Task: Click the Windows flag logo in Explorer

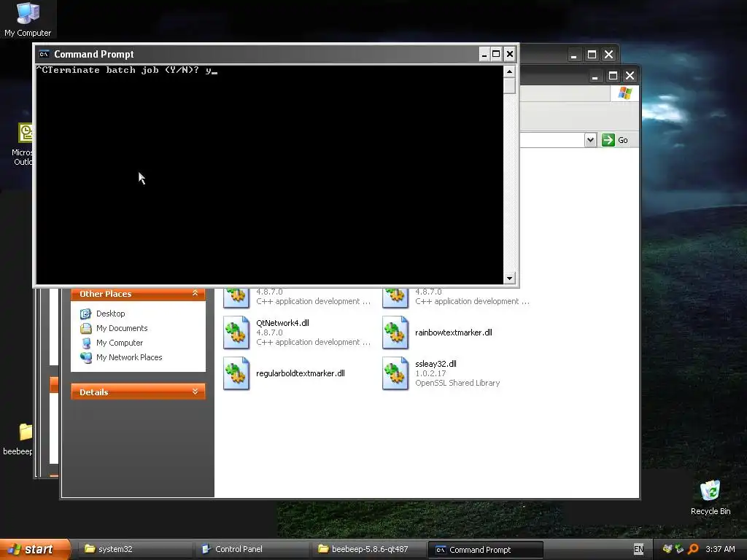Action: (624, 93)
